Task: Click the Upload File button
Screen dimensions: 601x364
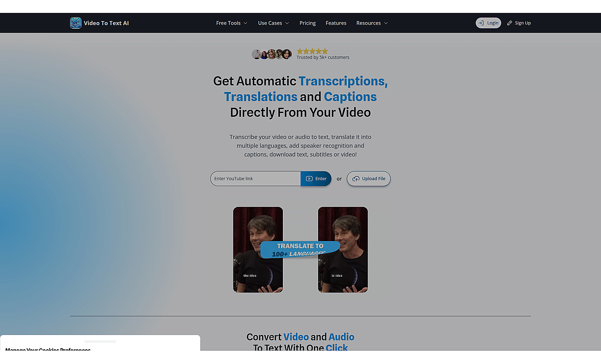Action: coord(369,179)
